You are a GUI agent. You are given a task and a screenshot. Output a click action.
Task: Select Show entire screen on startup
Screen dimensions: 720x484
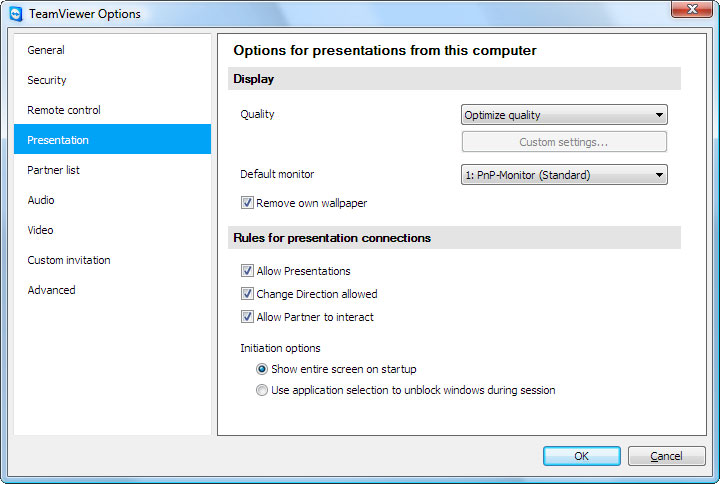[x=262, y=369]
